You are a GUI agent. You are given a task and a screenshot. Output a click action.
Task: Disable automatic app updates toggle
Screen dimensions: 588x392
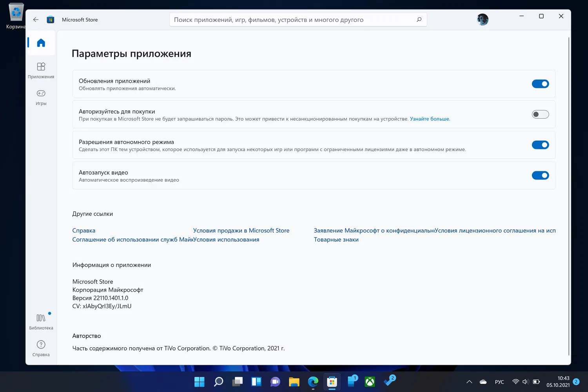540,84
